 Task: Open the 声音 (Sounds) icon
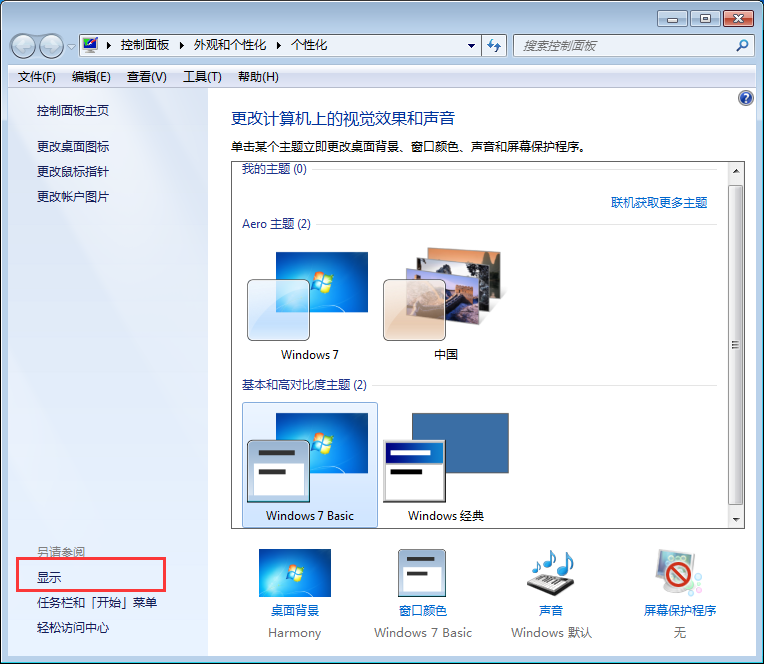pyautogui.click(x=550, y=574)
